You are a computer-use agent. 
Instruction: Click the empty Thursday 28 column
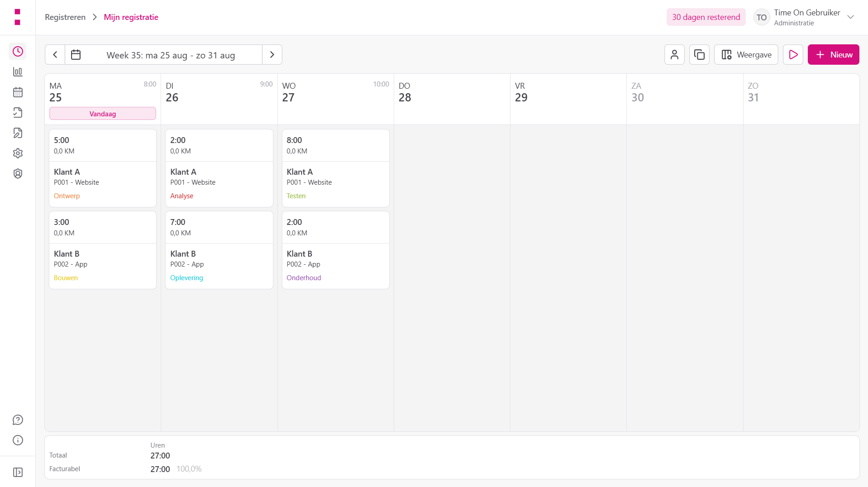pyautogui.click(x=452, y=278)
